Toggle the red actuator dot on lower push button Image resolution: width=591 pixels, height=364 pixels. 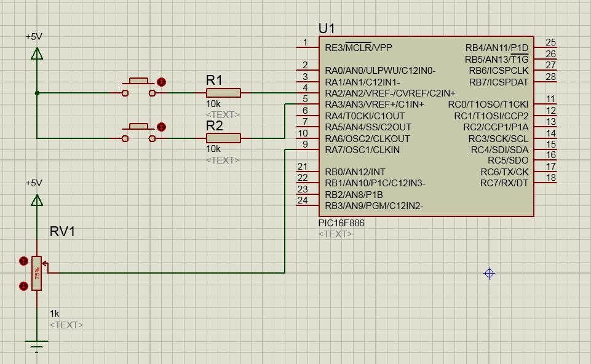pos(161,127)
